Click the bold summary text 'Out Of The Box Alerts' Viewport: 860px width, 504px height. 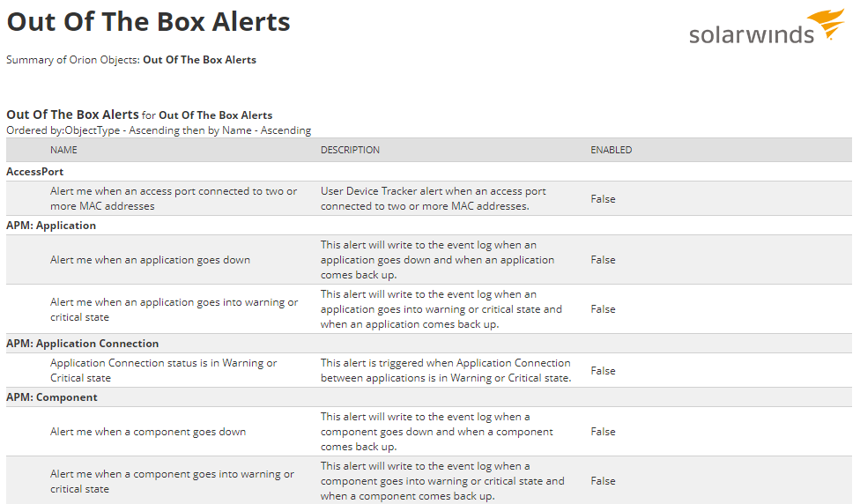pyautogui.click(x=200, y=60)
